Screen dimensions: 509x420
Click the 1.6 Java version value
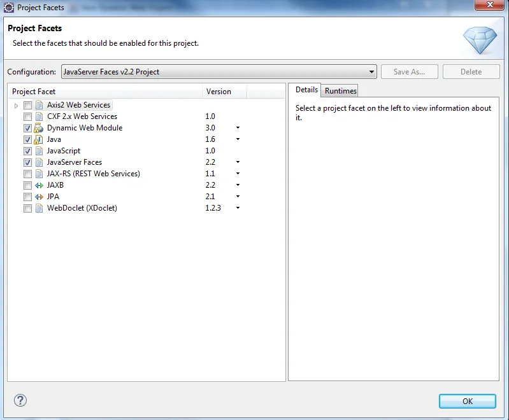pos(210,139)
